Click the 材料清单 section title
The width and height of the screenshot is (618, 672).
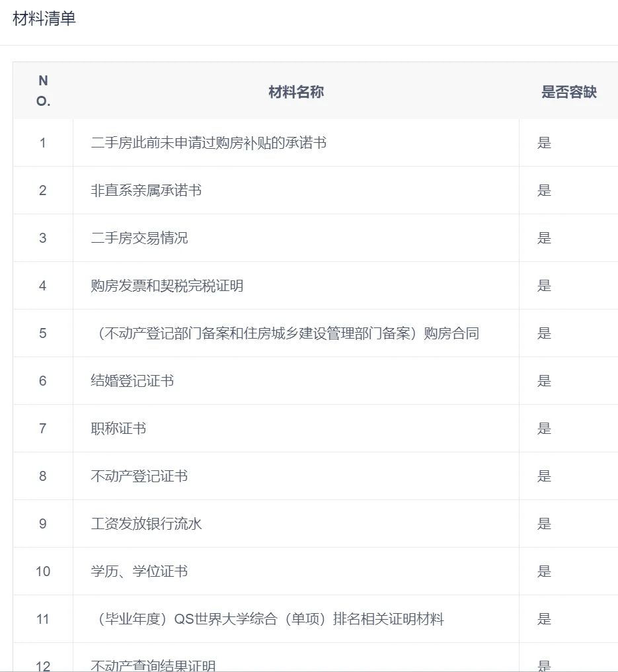[44, 19]
